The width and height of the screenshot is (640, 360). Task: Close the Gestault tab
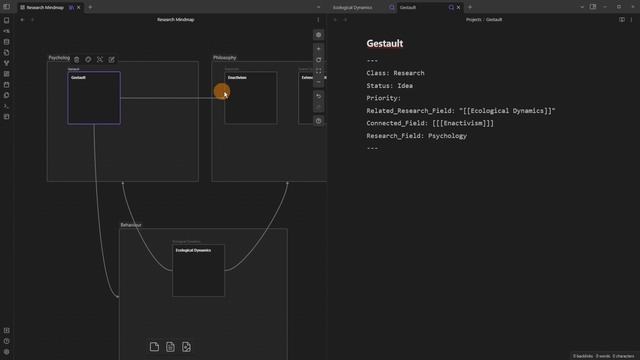[458, 7]
